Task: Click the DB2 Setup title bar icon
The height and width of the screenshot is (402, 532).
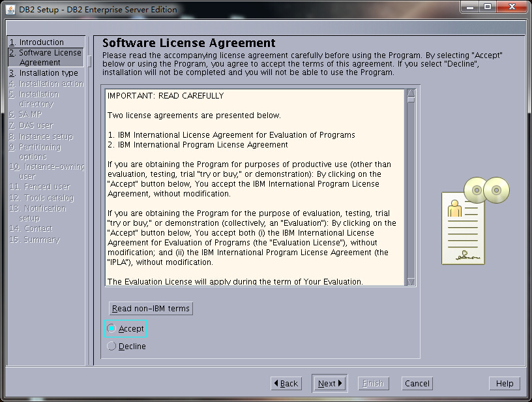Action: coord(10,10)
